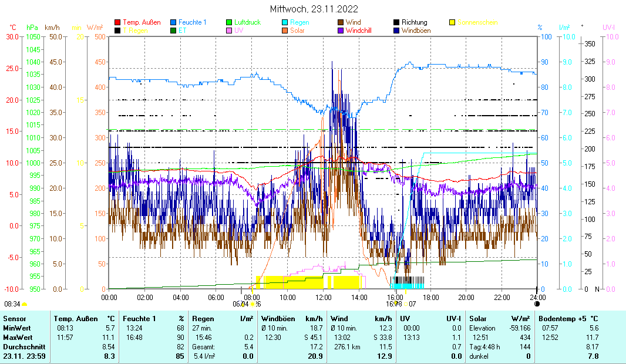Image resolution: width=626 pixels, height=364 pixels.
Task: Click the purple Windchill legend square
Action: click(x=341, y=31)
